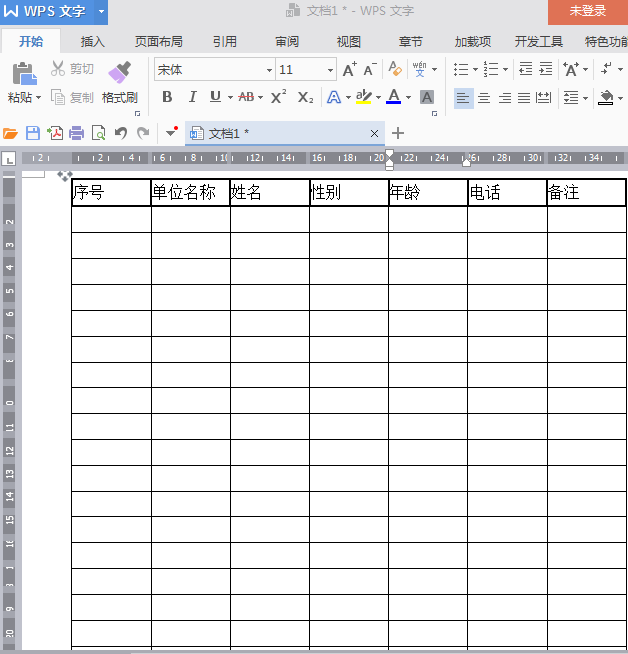Click the print icon in quick toolbar
This screenshot has height=654, width=628.
(x=76, y=133)
